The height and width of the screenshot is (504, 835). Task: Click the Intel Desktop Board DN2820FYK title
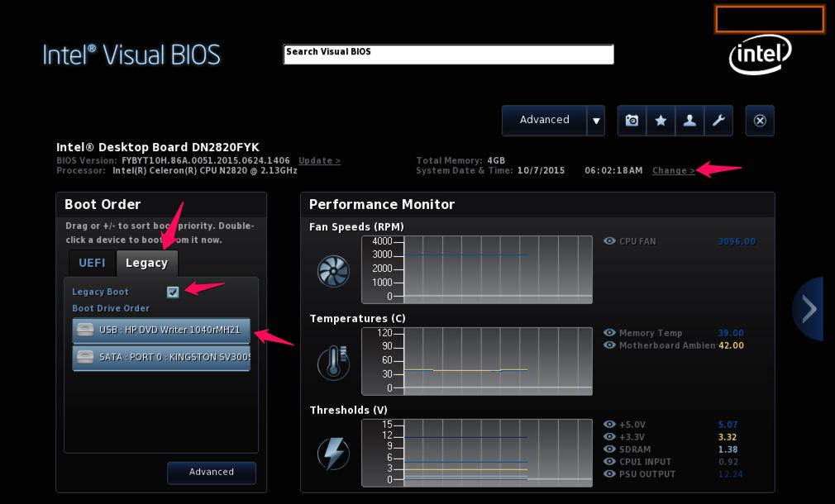[x=158, y=147]
